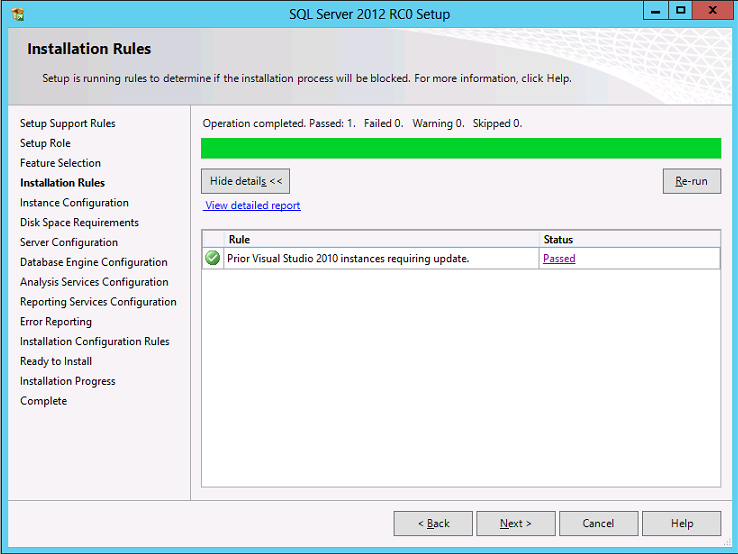Click the green completed progress bar
The height and width of the screenshot is (554, 738).
pyautogui.click(x=461, y=148)
